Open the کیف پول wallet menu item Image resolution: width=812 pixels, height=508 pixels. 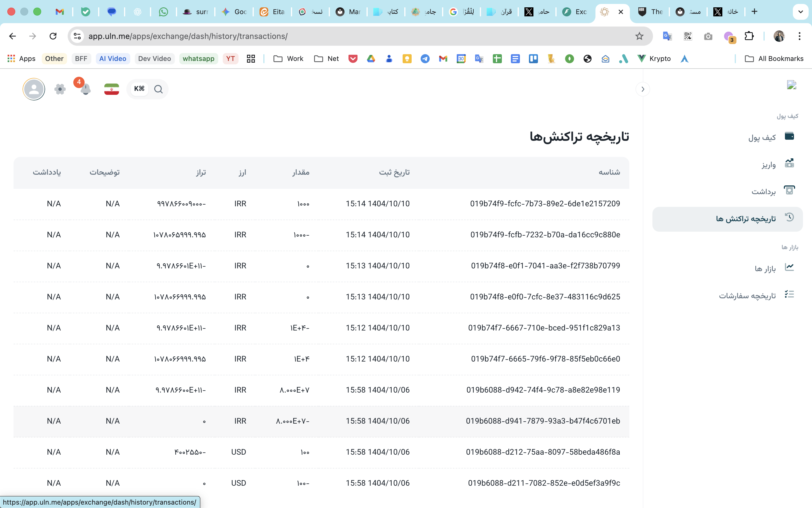tap(727, 137)
